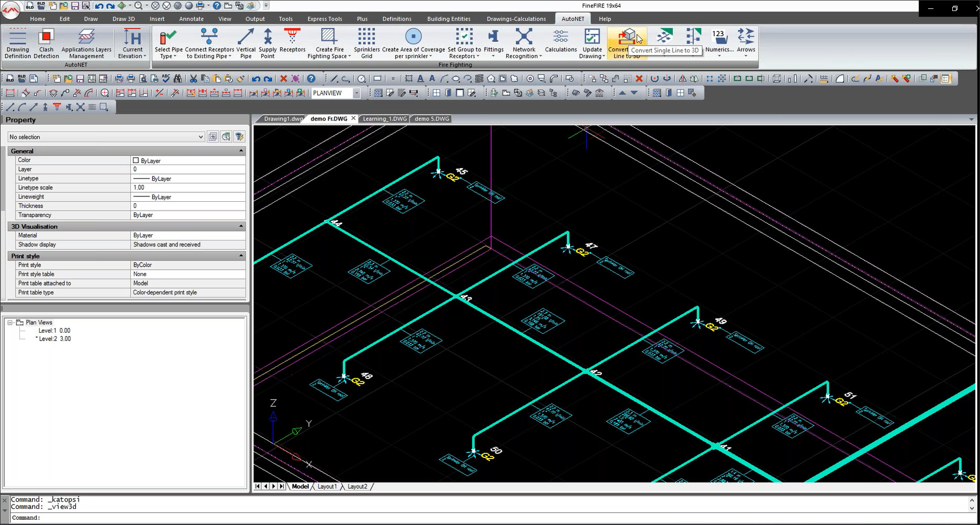Click Convert Line to 3D button

pyautogui.click(x=627, y=43)
